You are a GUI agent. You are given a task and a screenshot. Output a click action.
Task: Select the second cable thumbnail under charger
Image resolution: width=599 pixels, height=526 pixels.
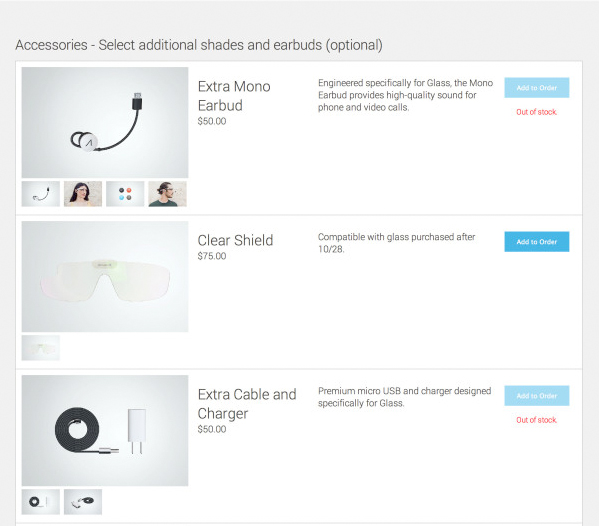(83, 502)
